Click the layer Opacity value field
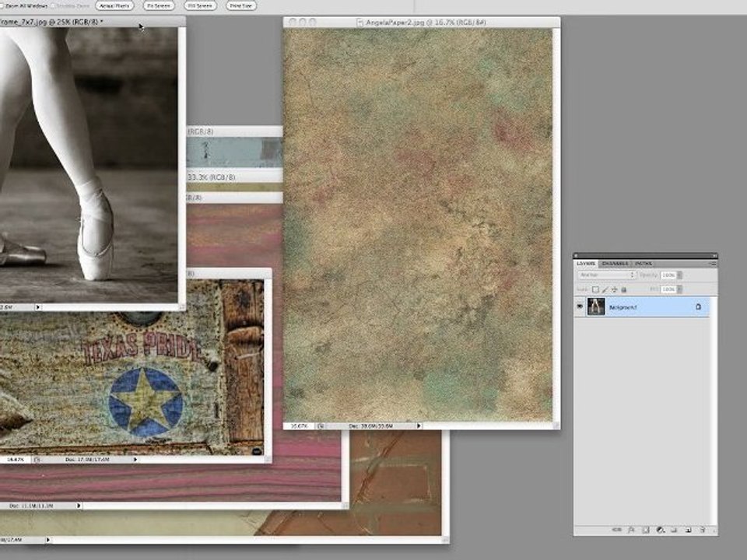747x560 pixels. [668, 275]
